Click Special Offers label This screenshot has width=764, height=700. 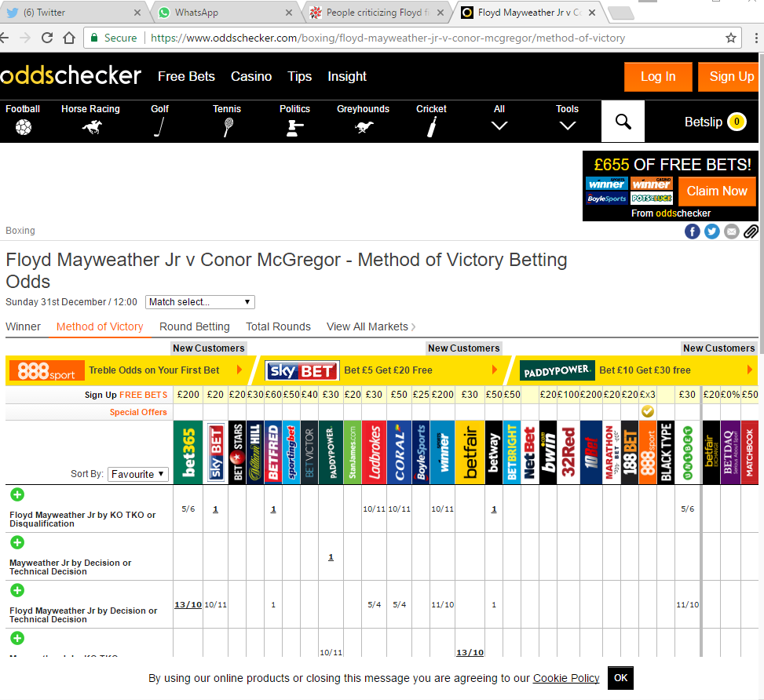point(138,412)
